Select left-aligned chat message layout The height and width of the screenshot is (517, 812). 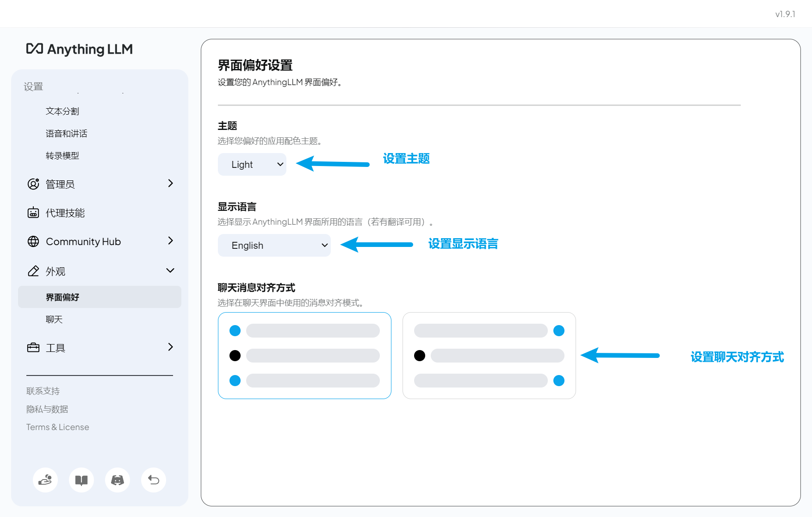click(x=304, y=356)
